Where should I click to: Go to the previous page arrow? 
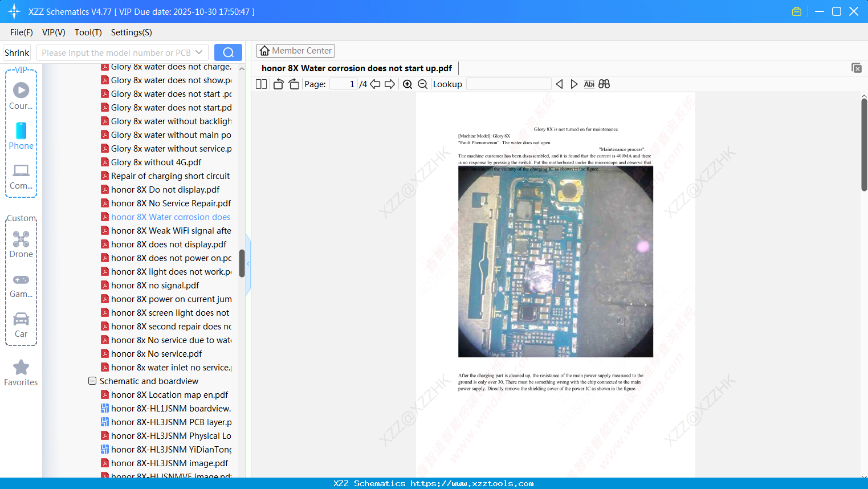pos(375,84)
